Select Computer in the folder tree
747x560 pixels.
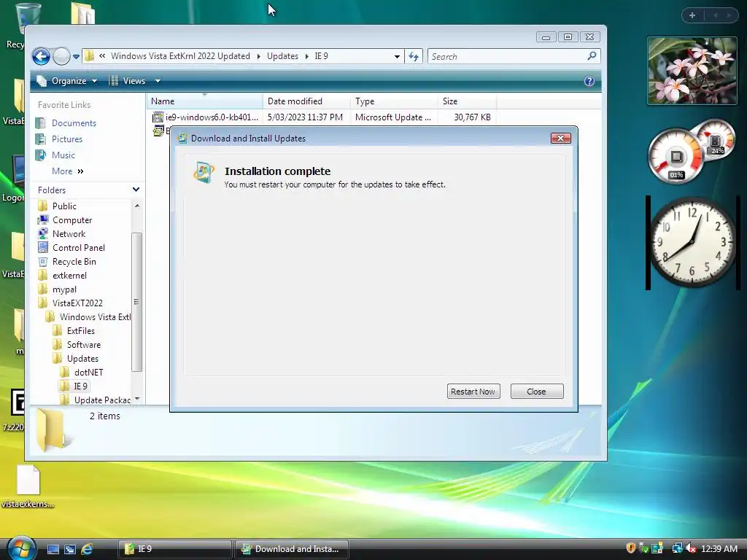72,220
